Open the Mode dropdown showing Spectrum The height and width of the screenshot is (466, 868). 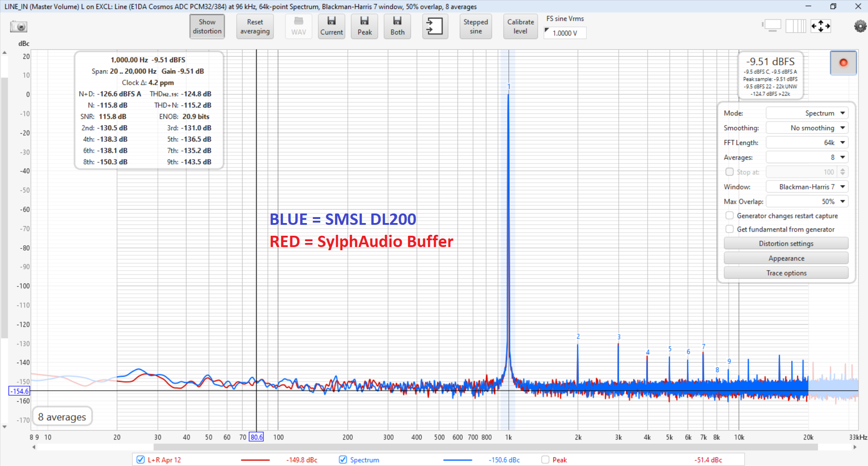(807, 113)
